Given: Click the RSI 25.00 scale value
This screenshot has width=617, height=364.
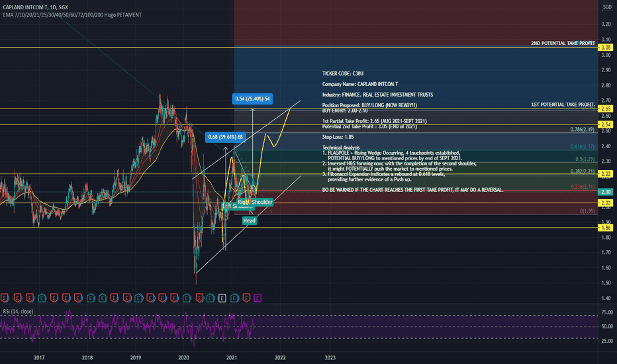Looking at the screenshot, I should [607, 341].
